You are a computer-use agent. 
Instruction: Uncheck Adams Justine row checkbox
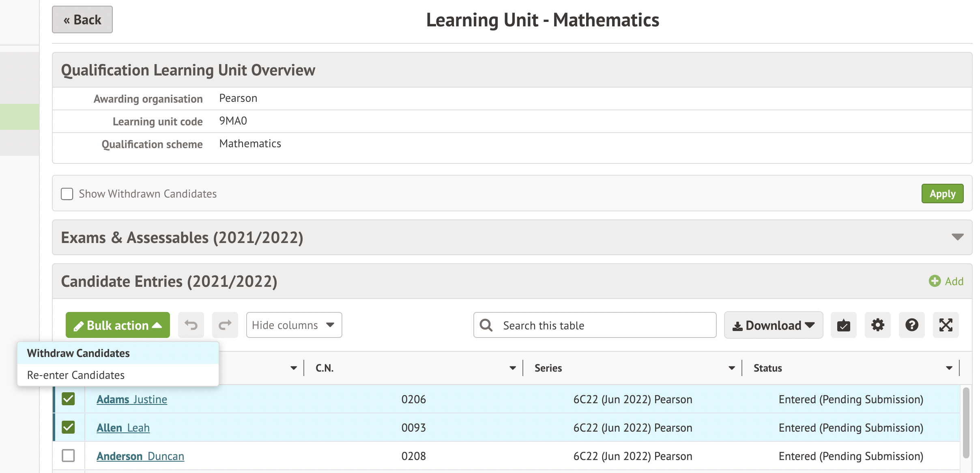[68, 399]
